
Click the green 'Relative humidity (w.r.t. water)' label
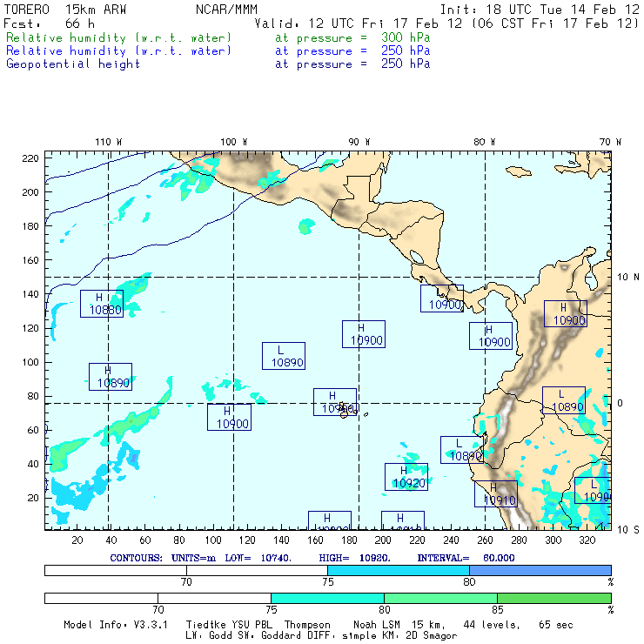pos(118,37)
